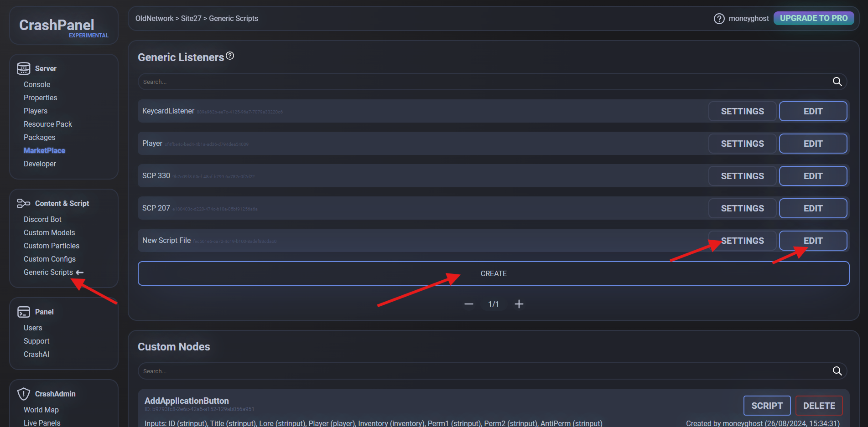Click the Generic Listeners search magnifier icon
This screenshot has height=427, width=868.
837,82
